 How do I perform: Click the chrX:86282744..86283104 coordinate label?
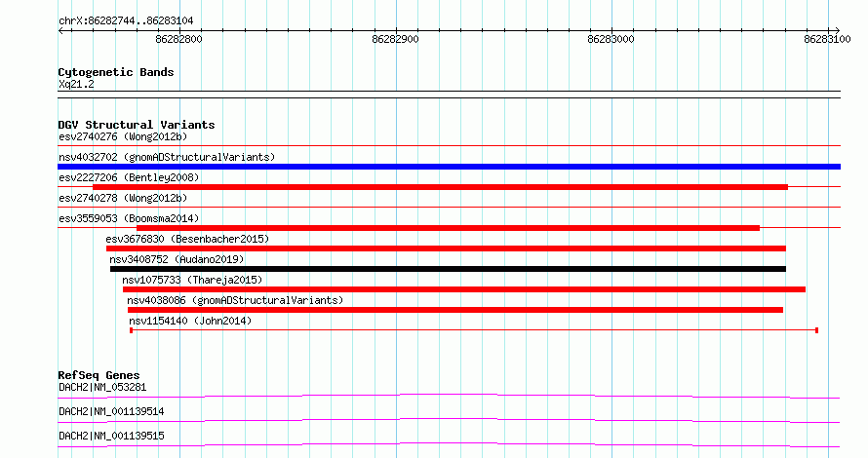tap(126, 21)
